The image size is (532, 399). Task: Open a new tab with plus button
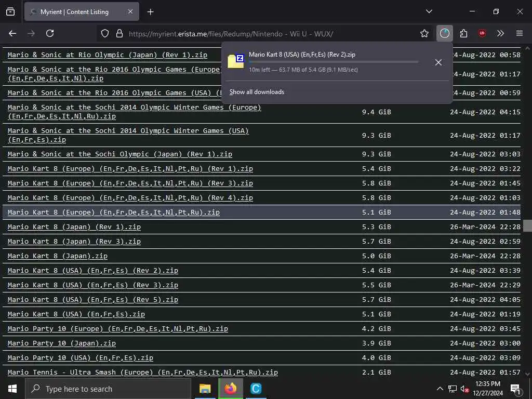(x=150, y=12)
